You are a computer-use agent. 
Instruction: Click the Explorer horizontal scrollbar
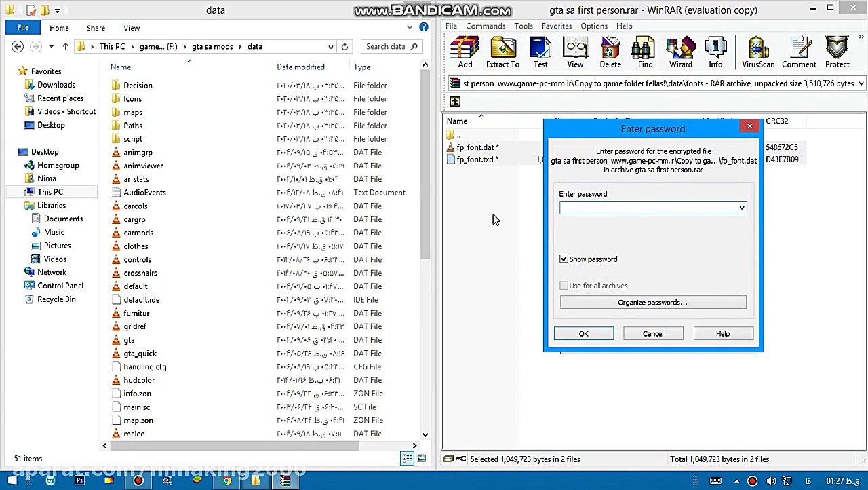tap(235, 445)
